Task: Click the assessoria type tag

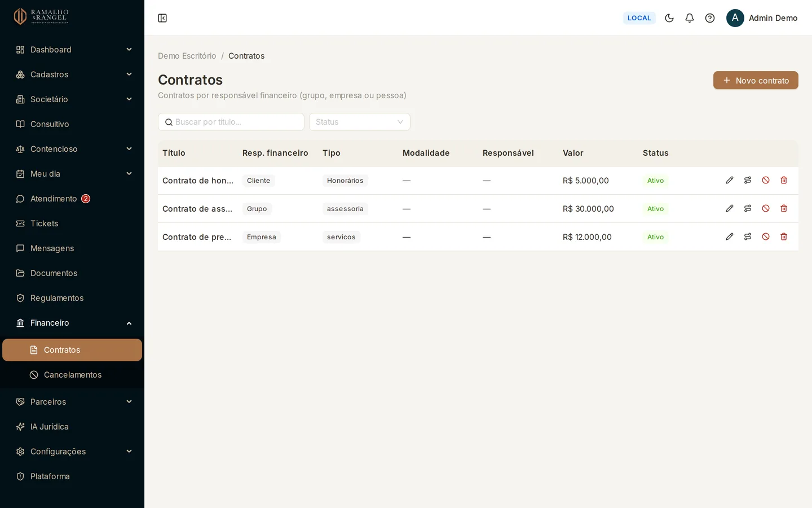Action: [x=345, y=209]
